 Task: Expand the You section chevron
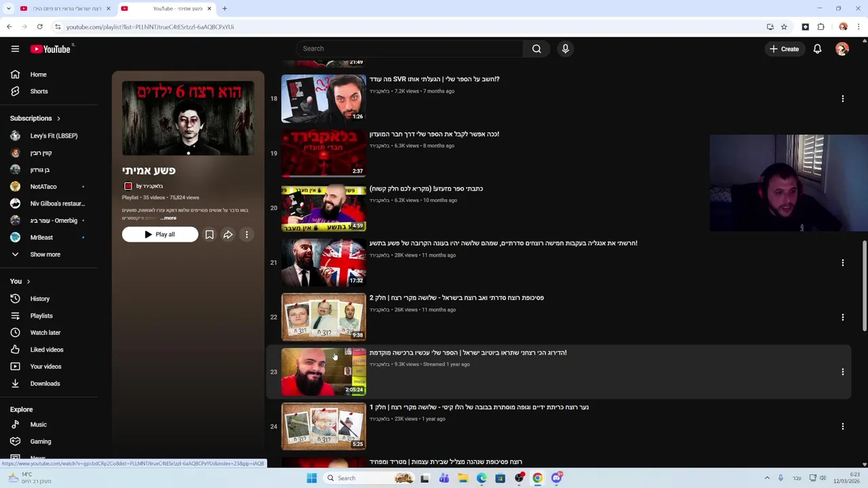pyautogui.click(x=28, y=282)
